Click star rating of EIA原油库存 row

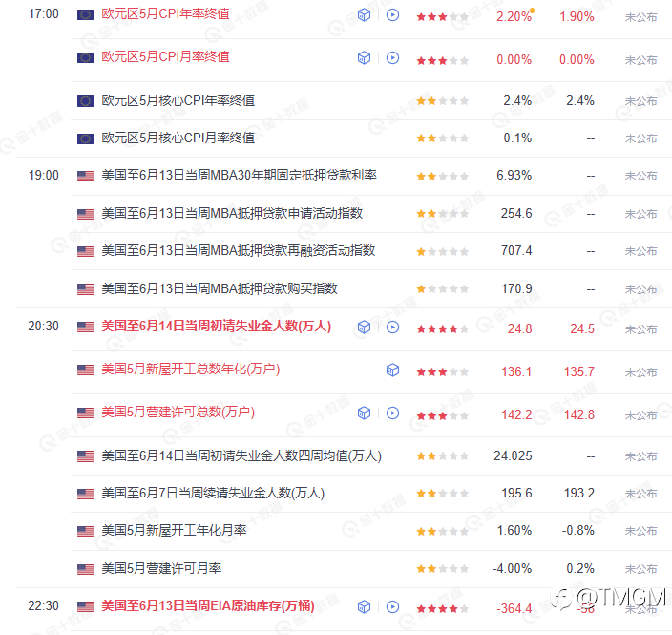[x=442, y=609]
